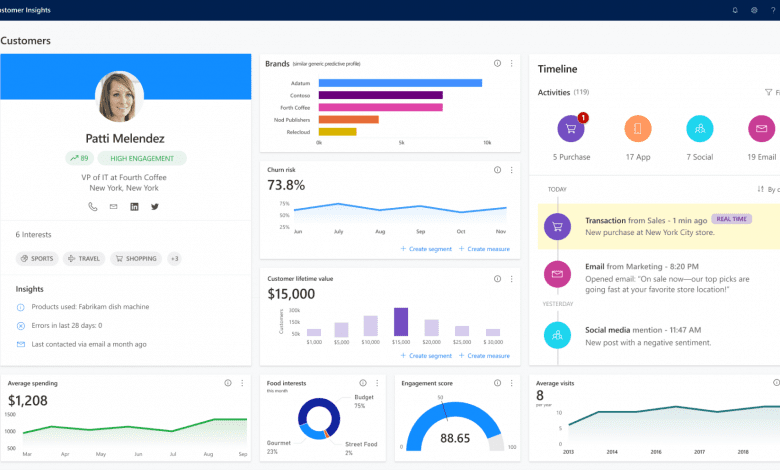Screen dimensions: 780x470
Task: Select the SHOPPING interest tag
Action: pos(136,259)
